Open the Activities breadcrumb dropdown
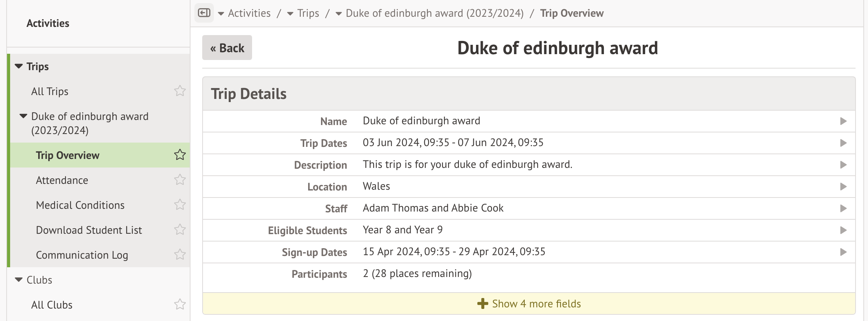 (x=221, y=14)
